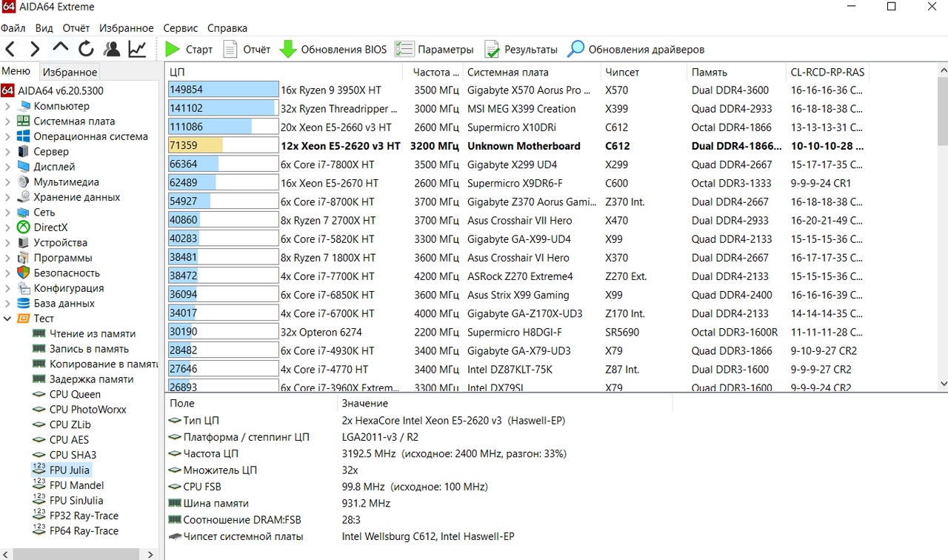Open the Сервис menu
This screenshot has height=560, width=948.
[x=181, y=28]
